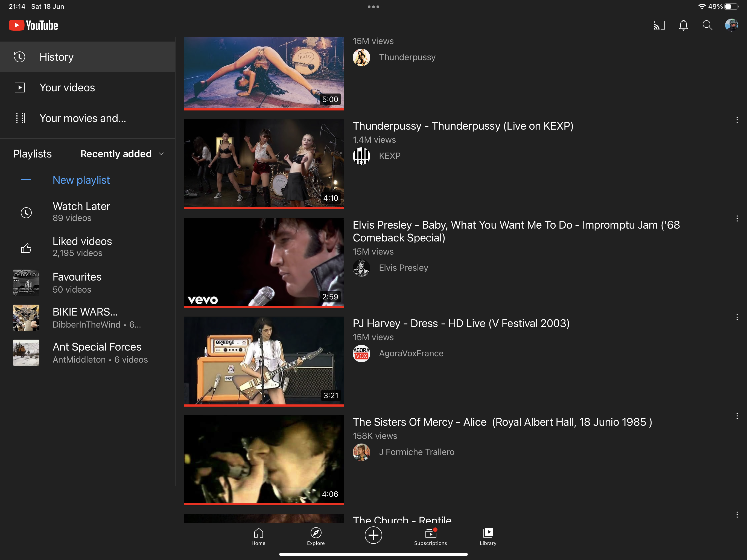Open the KEXP channel avatar
The image size is (747, 560).
coord(361,156)
